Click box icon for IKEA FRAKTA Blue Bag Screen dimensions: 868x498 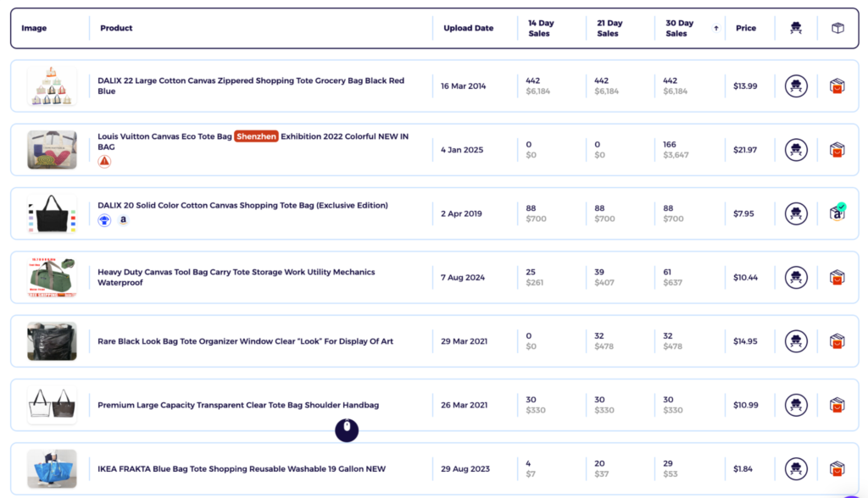(837, 469)
